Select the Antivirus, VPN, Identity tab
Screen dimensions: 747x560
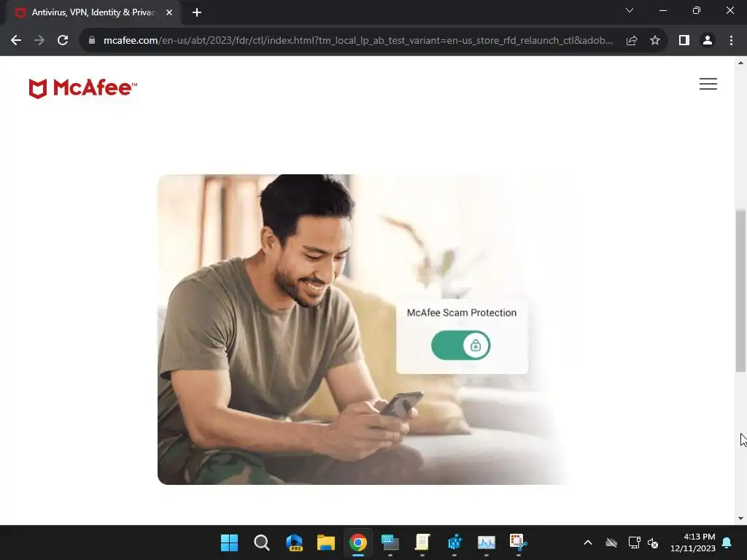(93, 12)
